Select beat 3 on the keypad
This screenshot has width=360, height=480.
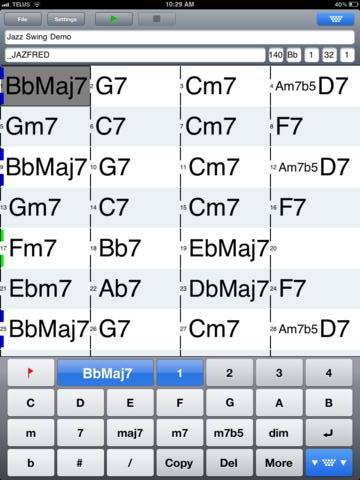(279, 373)
